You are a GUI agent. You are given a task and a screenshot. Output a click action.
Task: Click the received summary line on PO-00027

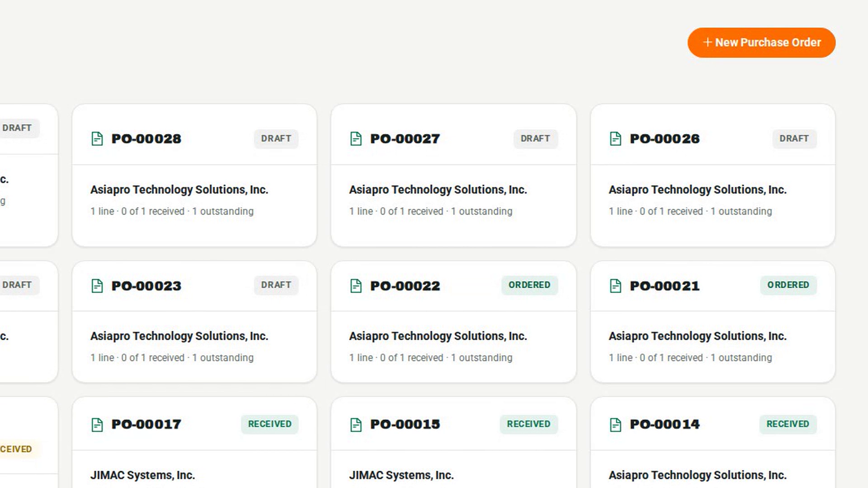[x=431, y=211]
